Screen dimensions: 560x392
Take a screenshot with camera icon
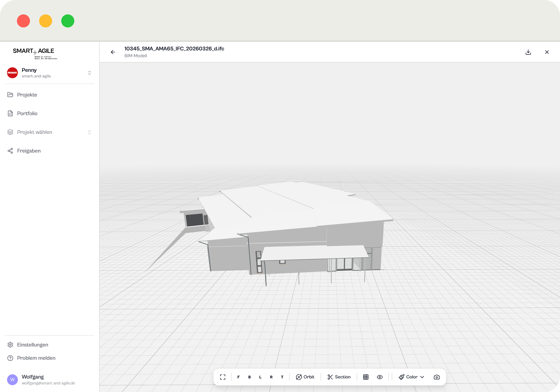(437, 377)
